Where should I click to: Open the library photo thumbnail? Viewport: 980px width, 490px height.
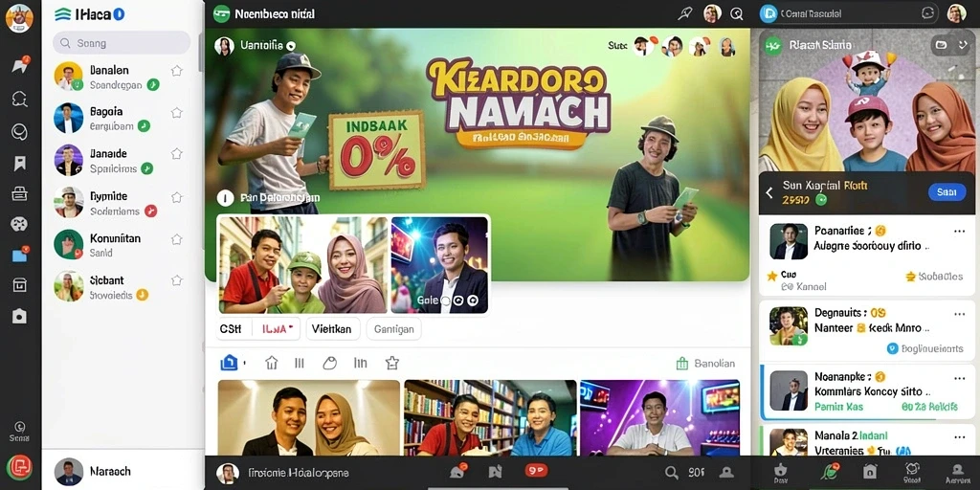click(490, 417)
